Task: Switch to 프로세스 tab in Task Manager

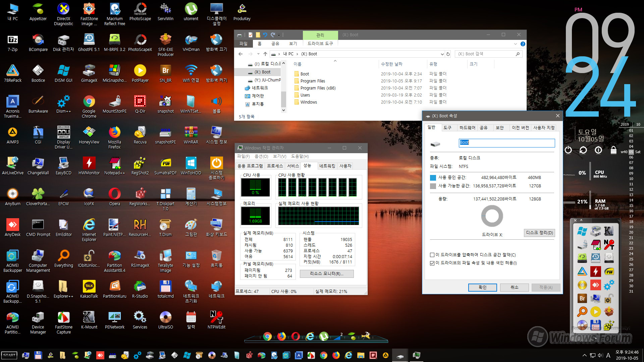Action: [275, 166]
